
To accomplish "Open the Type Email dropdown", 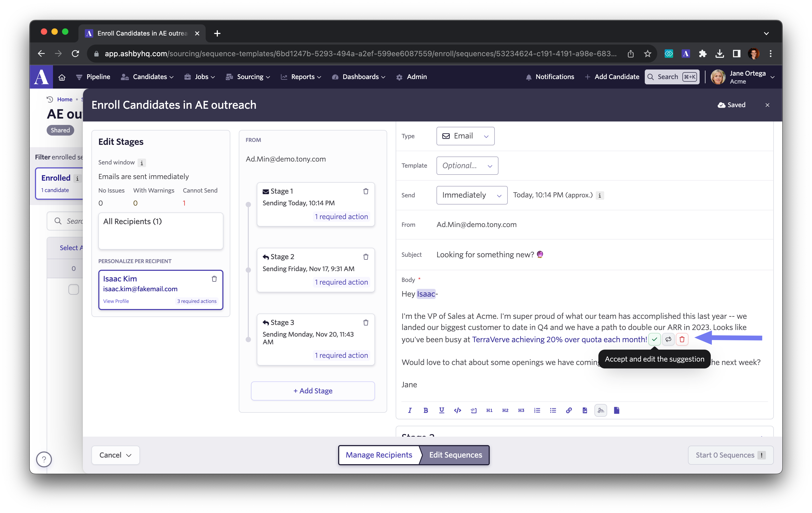I will pyautogui.click(x=465, y=136).
